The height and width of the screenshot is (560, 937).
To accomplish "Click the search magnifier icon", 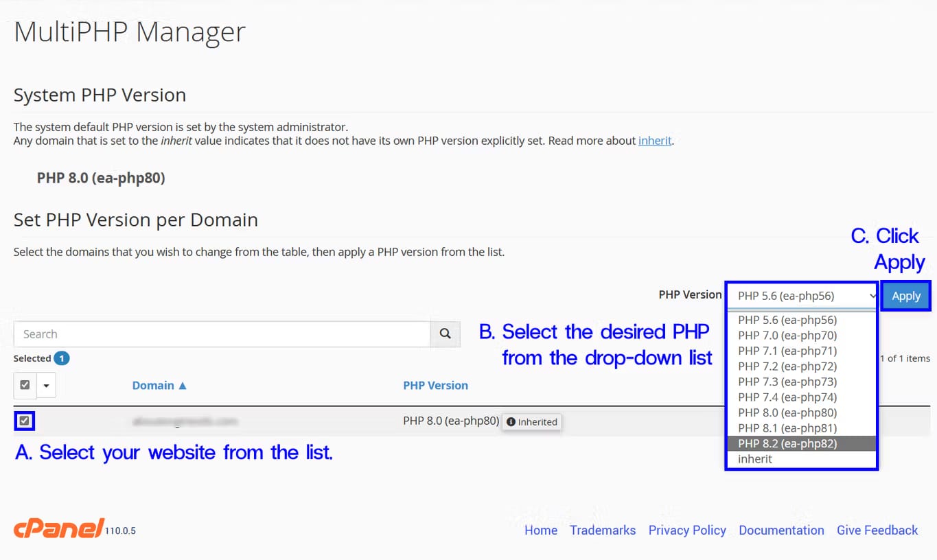I will pos(445,334).
